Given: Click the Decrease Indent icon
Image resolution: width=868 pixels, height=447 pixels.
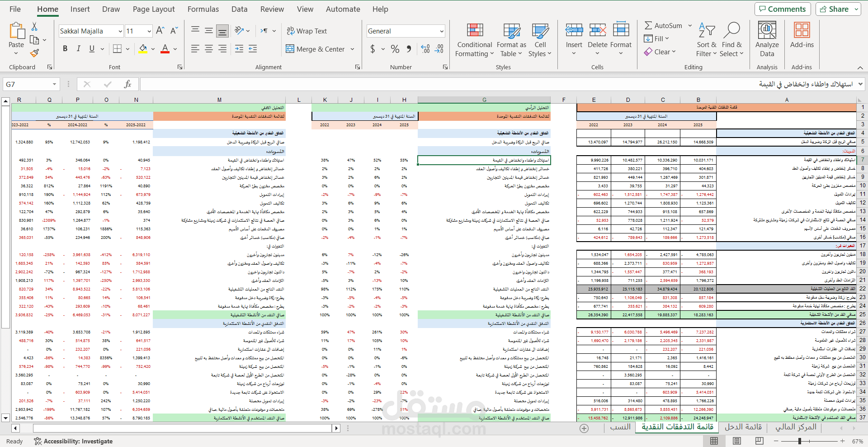Looking at the screenshot, I should pos(239,49).
